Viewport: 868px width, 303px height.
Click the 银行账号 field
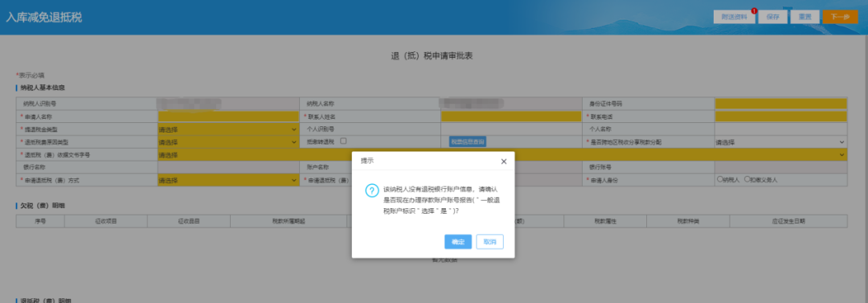[780, 167]
